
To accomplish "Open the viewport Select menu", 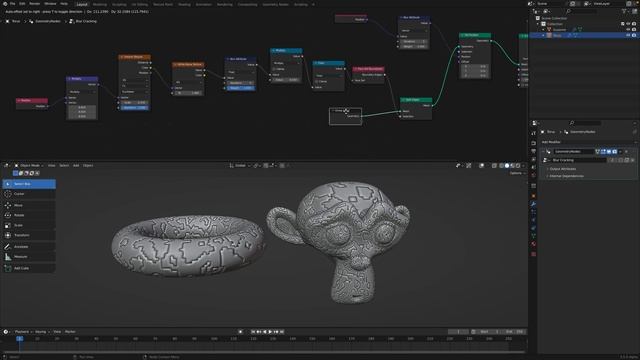I will pos(64,166).
